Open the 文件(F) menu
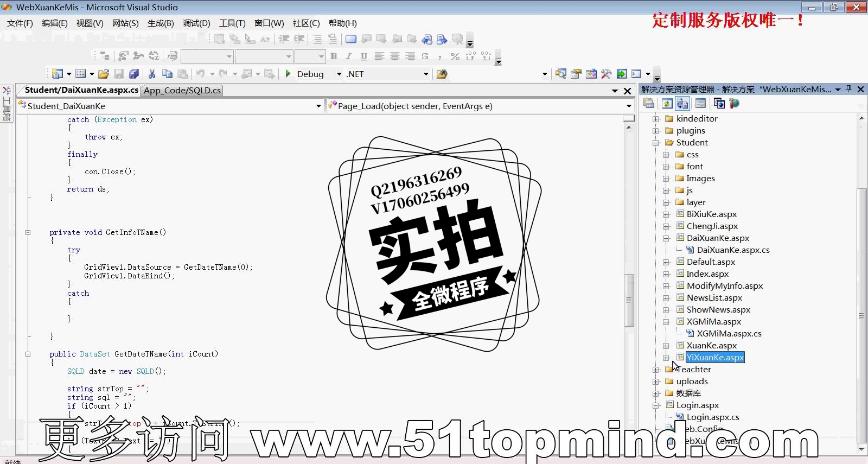The width and height of the screenshot is (868, 464). (20, 23)
